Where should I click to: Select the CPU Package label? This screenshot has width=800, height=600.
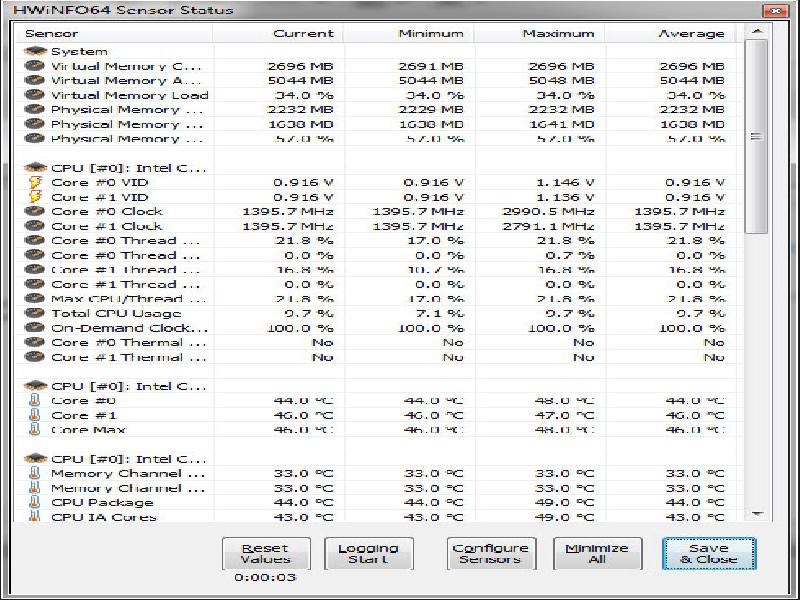[x=102, y=502]
